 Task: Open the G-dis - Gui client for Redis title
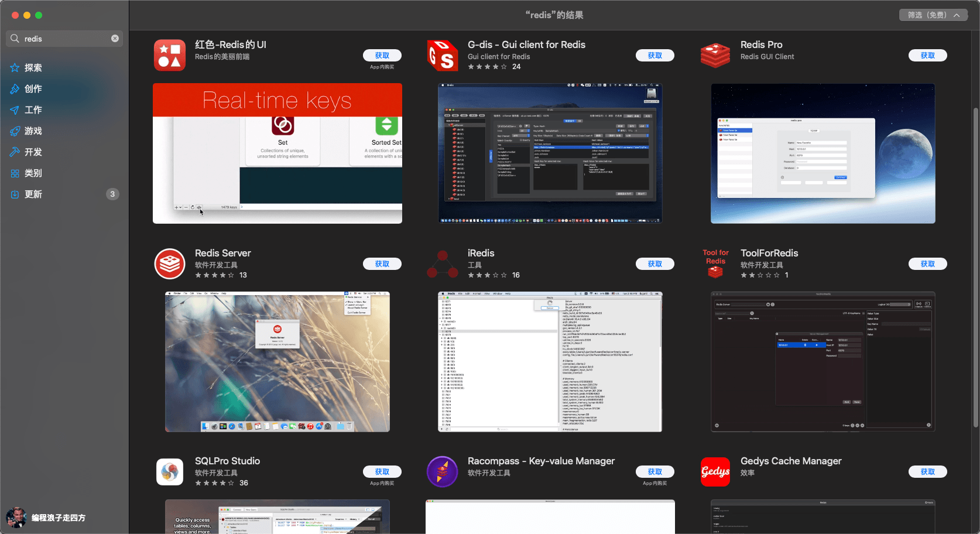coord(526,44)
